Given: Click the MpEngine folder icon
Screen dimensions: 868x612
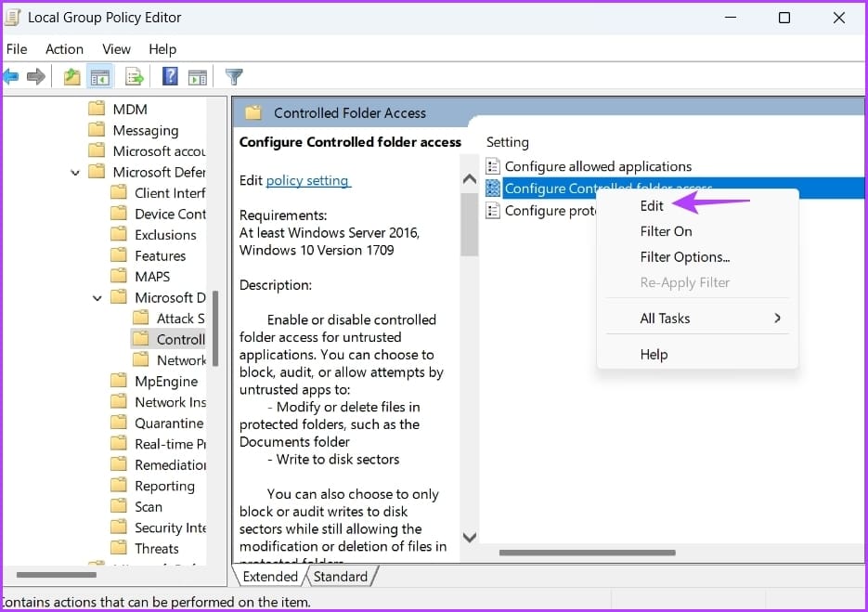Looking at the screenshot, I should point(119,380).
